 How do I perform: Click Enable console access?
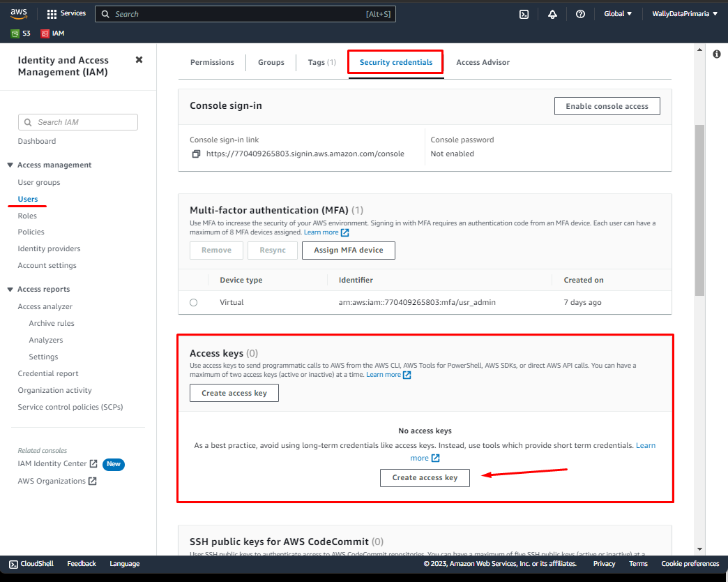point(607,105)
